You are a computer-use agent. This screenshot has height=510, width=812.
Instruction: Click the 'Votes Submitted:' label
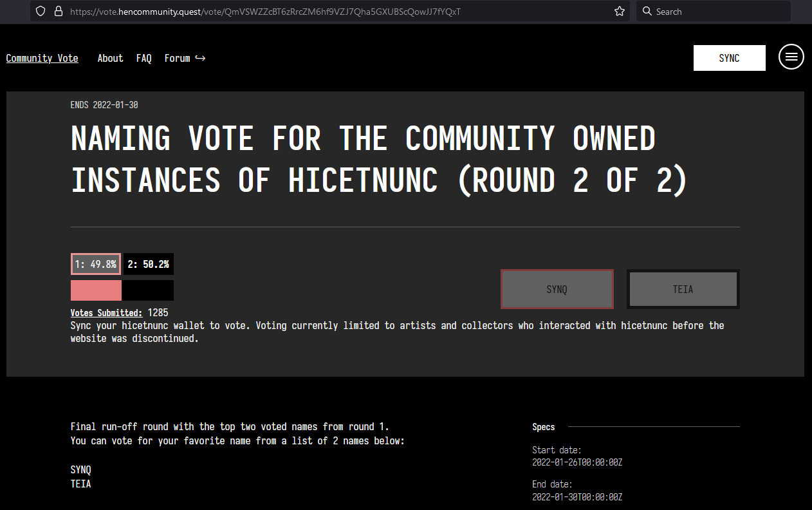[107, 313]
